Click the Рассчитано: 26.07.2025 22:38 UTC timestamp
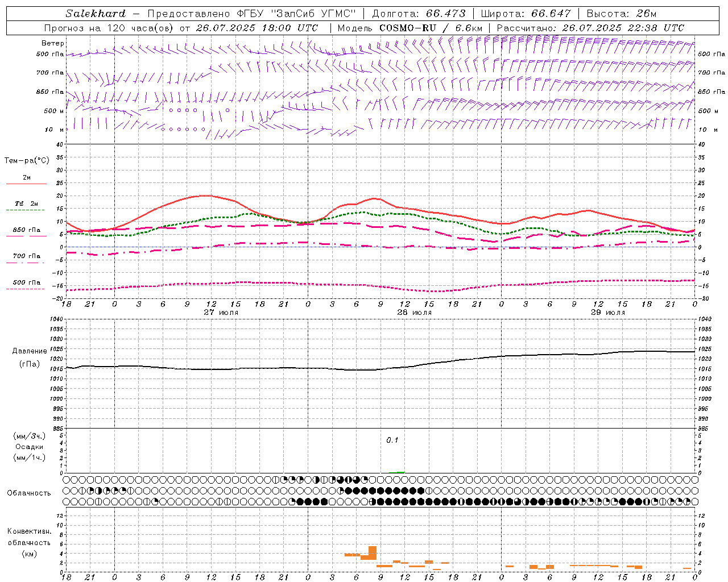Screen dimensions: 728x582 (591, 28)
